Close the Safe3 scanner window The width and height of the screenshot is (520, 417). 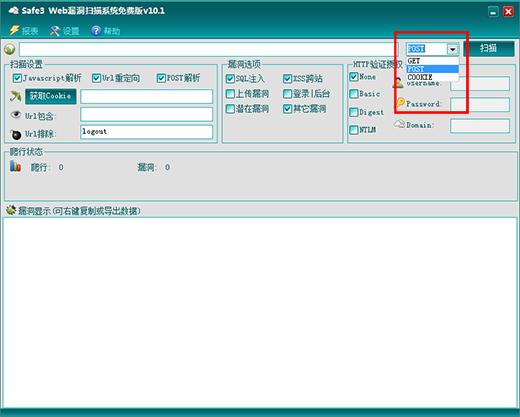pos(508,12)
